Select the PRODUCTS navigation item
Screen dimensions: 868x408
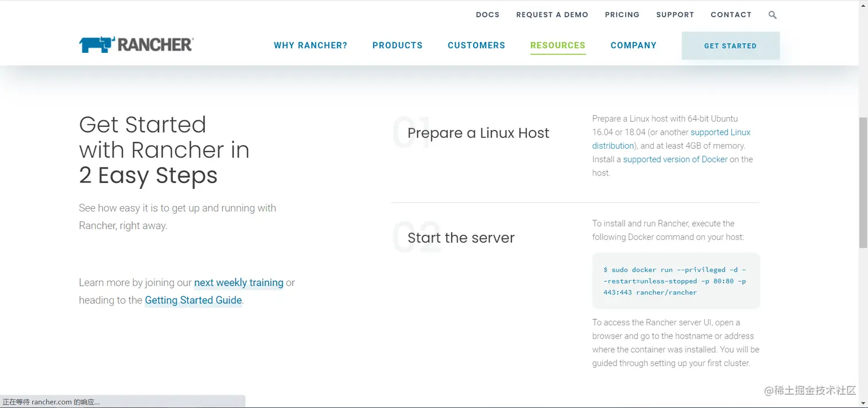pos(397,45)
